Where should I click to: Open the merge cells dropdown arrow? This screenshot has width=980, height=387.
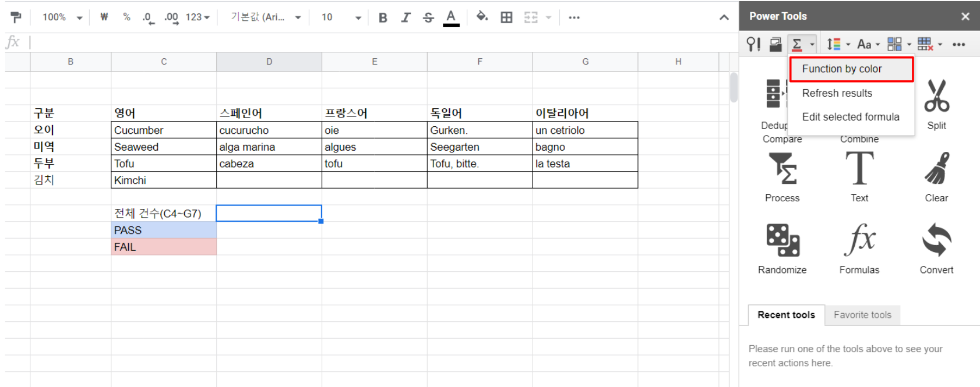pyautogui.click(x=548, y=17)
